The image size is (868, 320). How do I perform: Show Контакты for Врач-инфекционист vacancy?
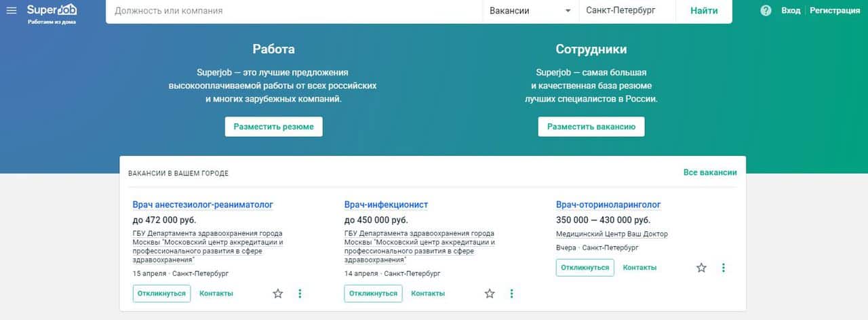[x=428, y=294]
